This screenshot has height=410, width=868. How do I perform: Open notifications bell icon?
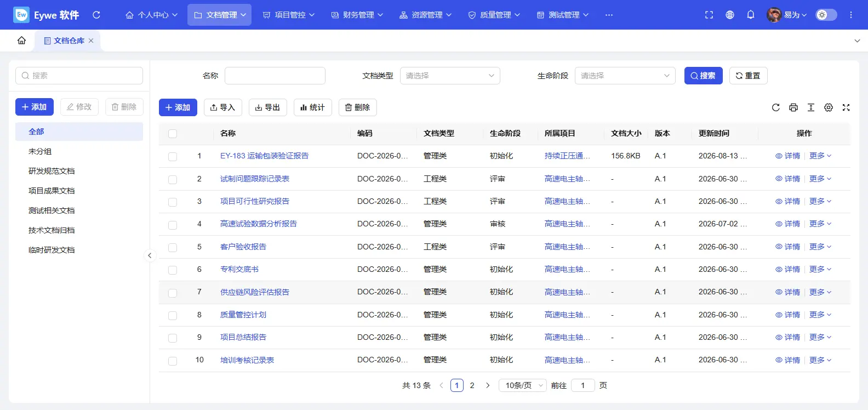[x=751, y=15]
